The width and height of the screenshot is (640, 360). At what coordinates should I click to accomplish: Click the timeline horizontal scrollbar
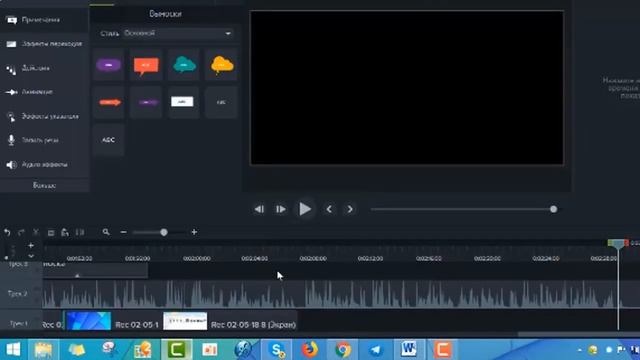pyautogui.click(x=579, y=334)
